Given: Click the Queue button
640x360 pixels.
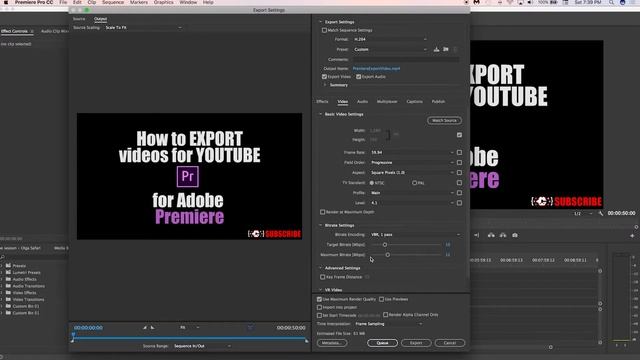Looking at the screenshot, I should click(382, 343).
